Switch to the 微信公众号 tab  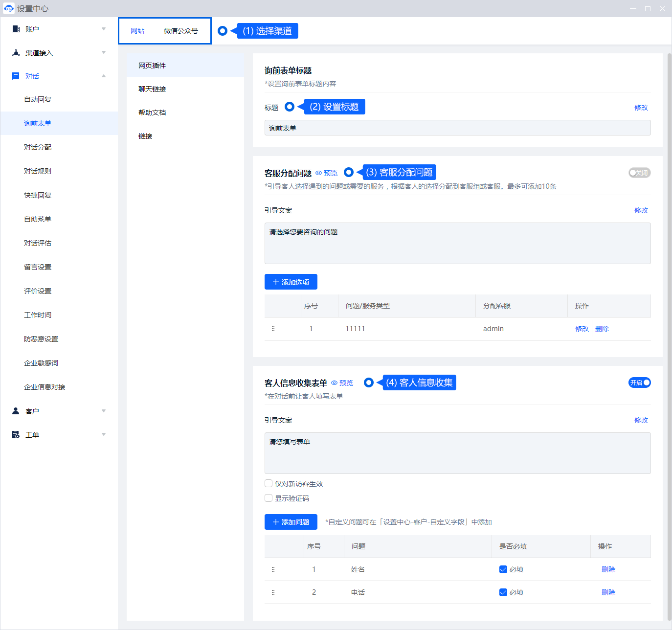[181, 31]
